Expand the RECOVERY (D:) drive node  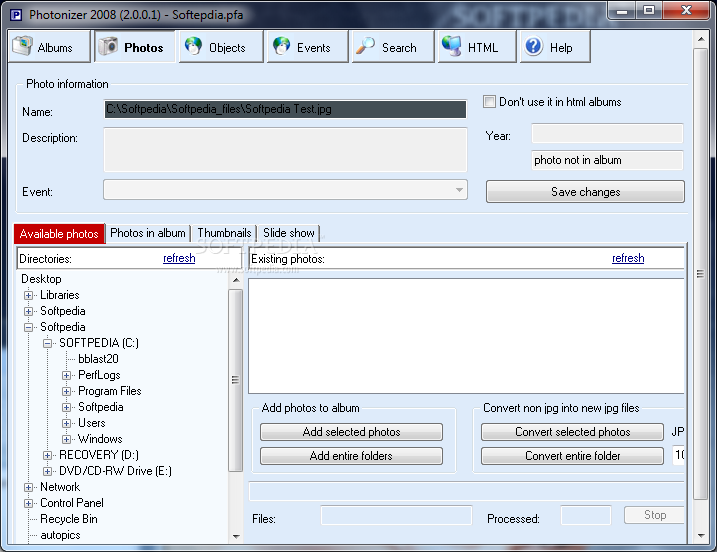pyautogui.click(x=47, y=456)
